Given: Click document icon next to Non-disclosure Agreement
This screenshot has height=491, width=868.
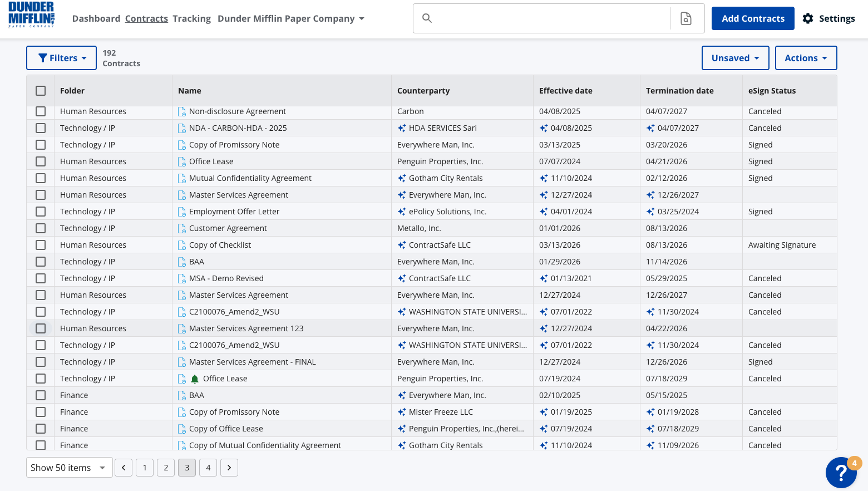Looking at the screenshot, I should (x=182, y=112).
